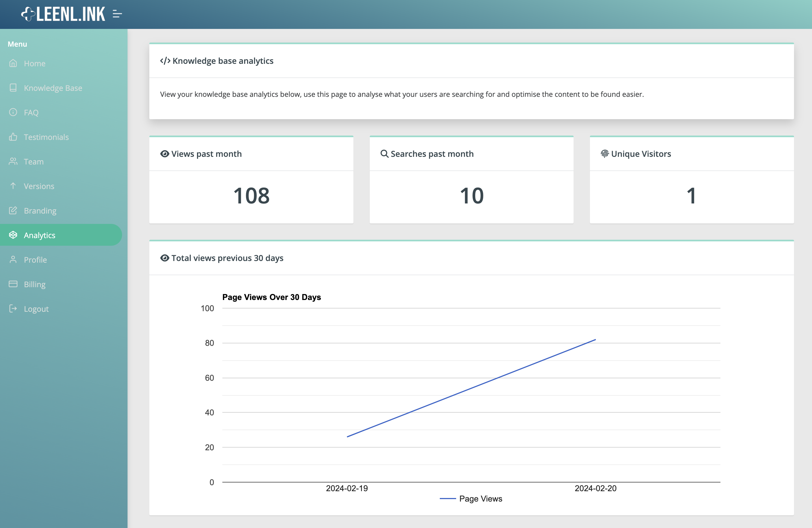The height and width of the screenshot is (528, 812).
Task: Click the Home house icon
Action: pyautogui.click(x=13, y=63)
